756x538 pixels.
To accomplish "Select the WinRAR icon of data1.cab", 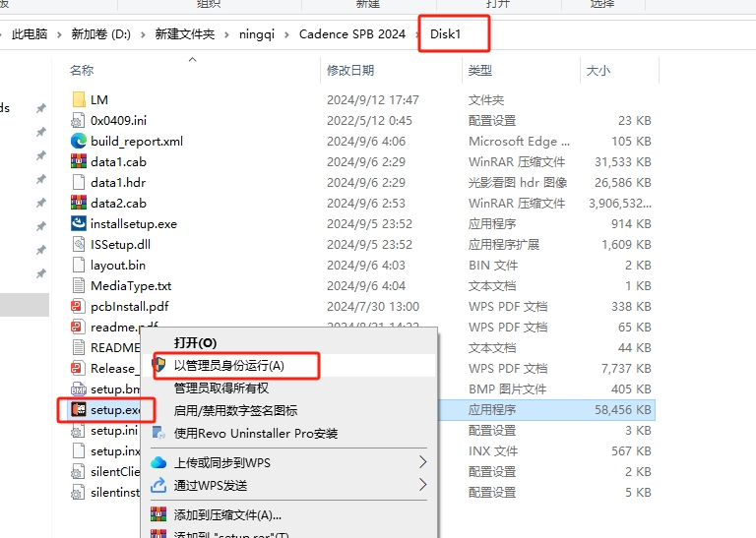I will pos(79,162).
